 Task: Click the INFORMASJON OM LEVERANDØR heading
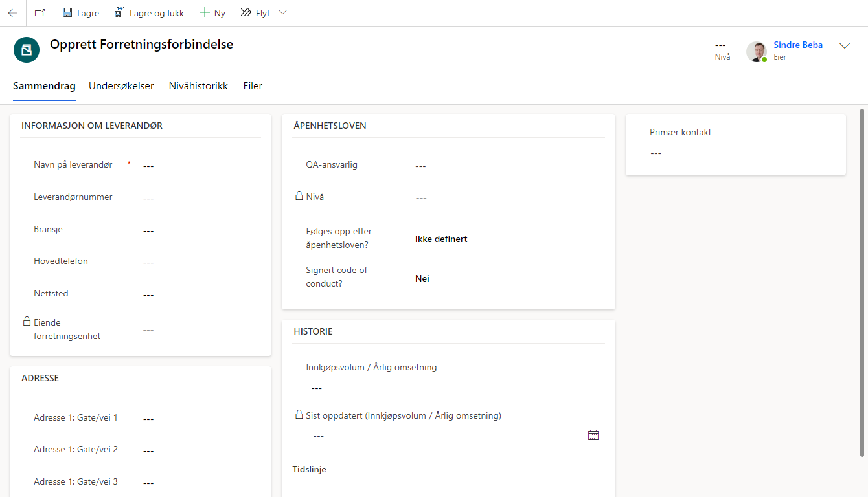[x=92, y=126]
